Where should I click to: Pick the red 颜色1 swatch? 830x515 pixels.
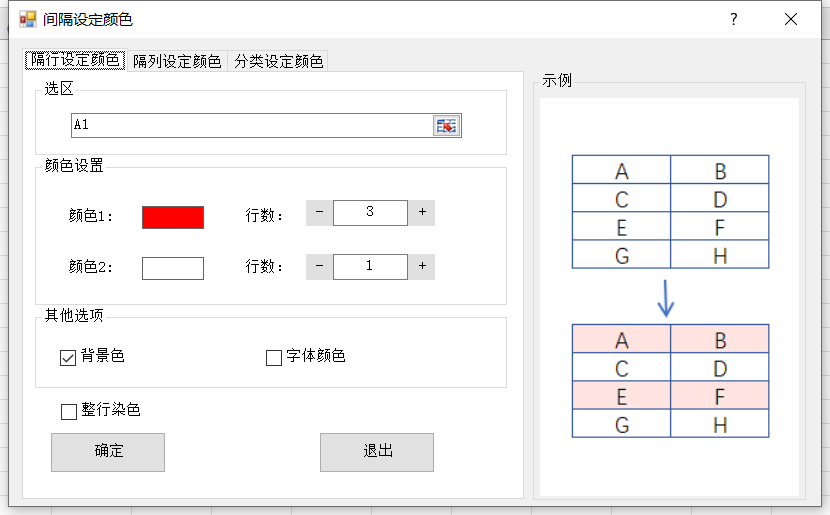coord(173,217)
